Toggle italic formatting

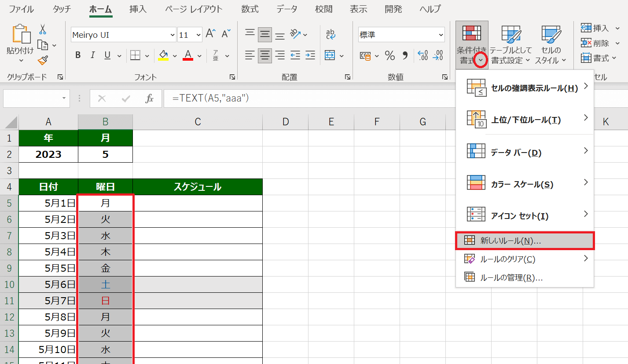[x=92, y=55]
